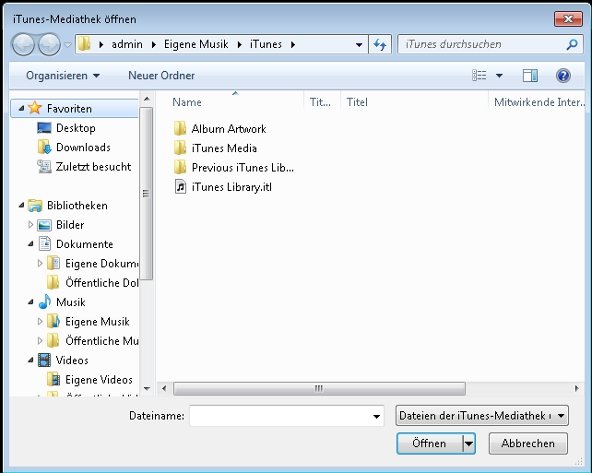This screenshot has height=473, width=592.
Task: Click navigation pane scroll down arrow
Action: click(x=147, y=388)
